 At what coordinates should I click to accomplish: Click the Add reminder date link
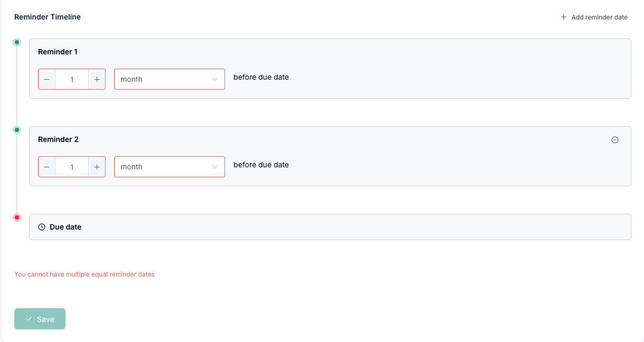(x=599, y=17)
